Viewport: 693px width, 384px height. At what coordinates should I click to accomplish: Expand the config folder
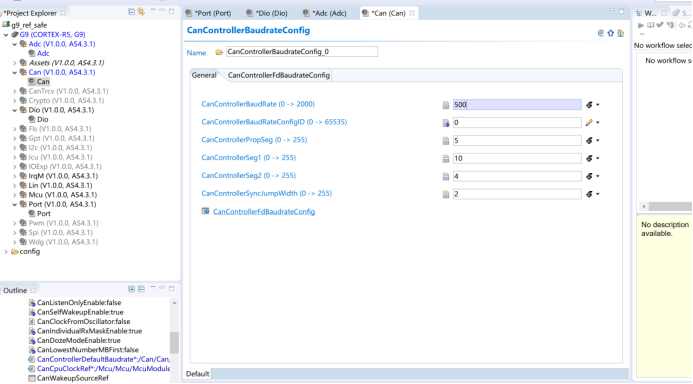[x=6, y=251]
